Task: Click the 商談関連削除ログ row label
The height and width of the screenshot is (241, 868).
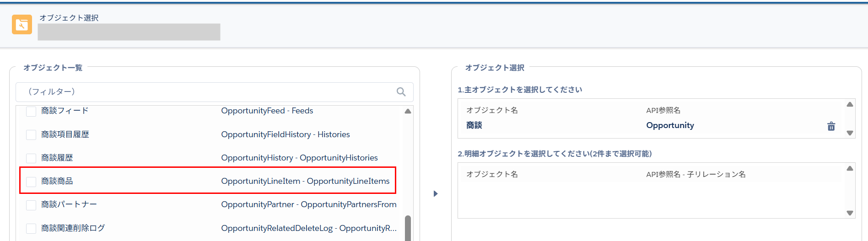Action: (73, 228)
